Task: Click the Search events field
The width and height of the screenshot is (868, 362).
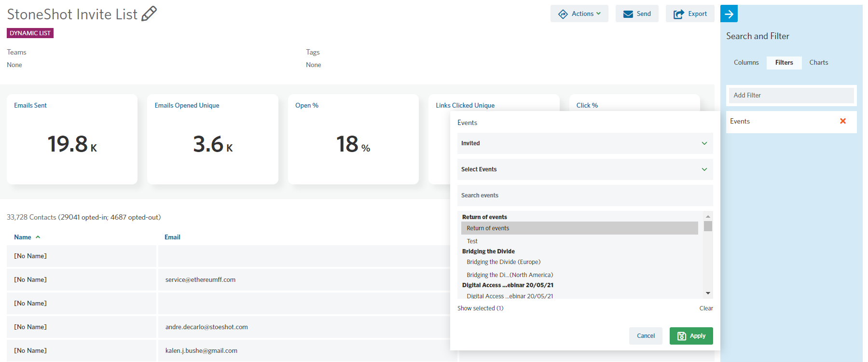Action: [585, 195]
